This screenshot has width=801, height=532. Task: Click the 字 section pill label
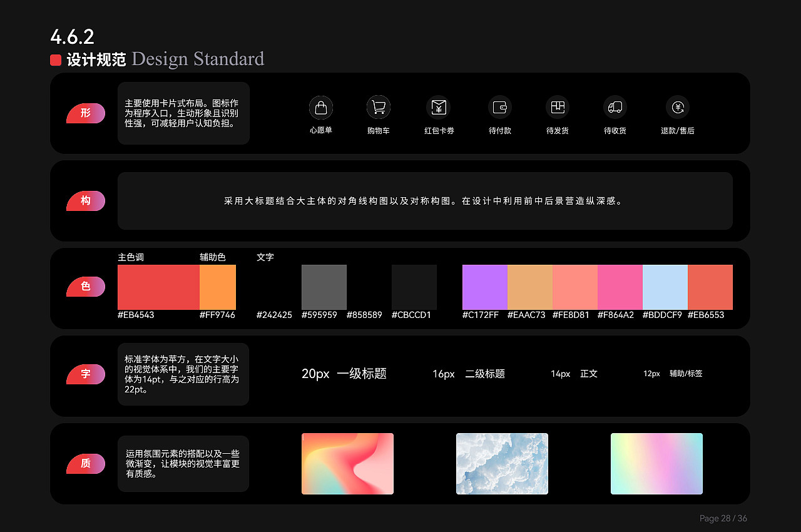pyautogui.click(x=86, y=374)
